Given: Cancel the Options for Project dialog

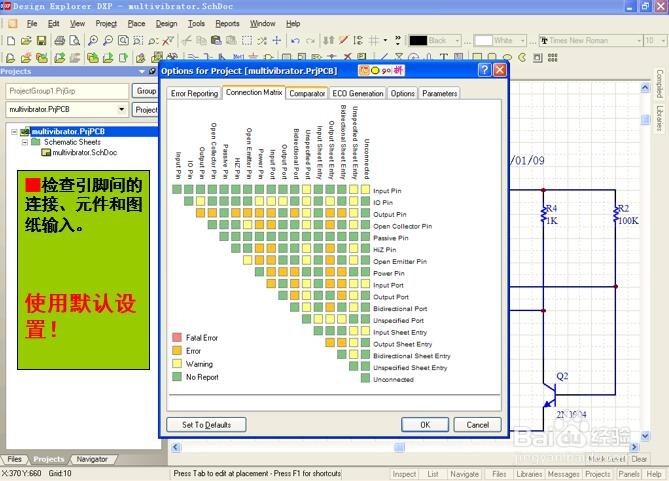Looking at the screenshot, I should [477, 425].
